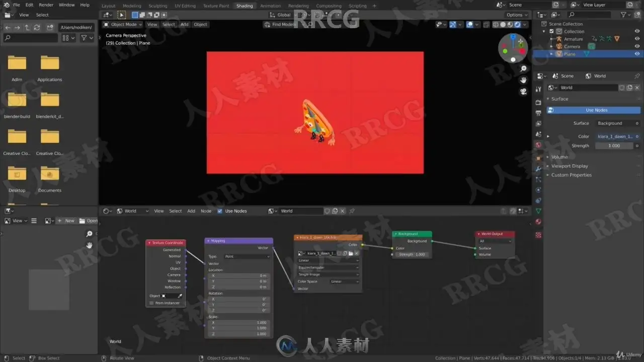The height and width of the screenshot is (362, 644).
Task: Click the image editor pan hand gizmo
Action: (x=90, y=245)
